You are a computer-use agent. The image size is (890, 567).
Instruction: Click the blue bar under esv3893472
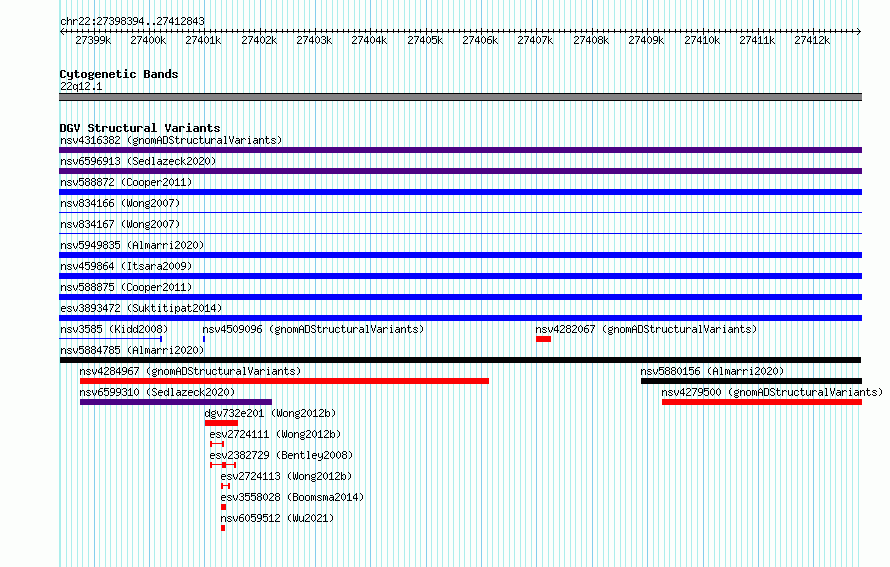tap(460, 318)
